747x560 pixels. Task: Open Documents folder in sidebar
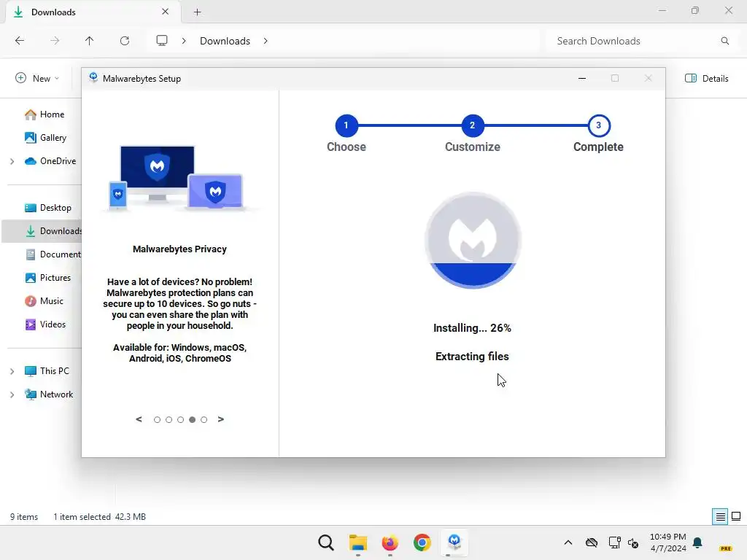coord(53,254)
